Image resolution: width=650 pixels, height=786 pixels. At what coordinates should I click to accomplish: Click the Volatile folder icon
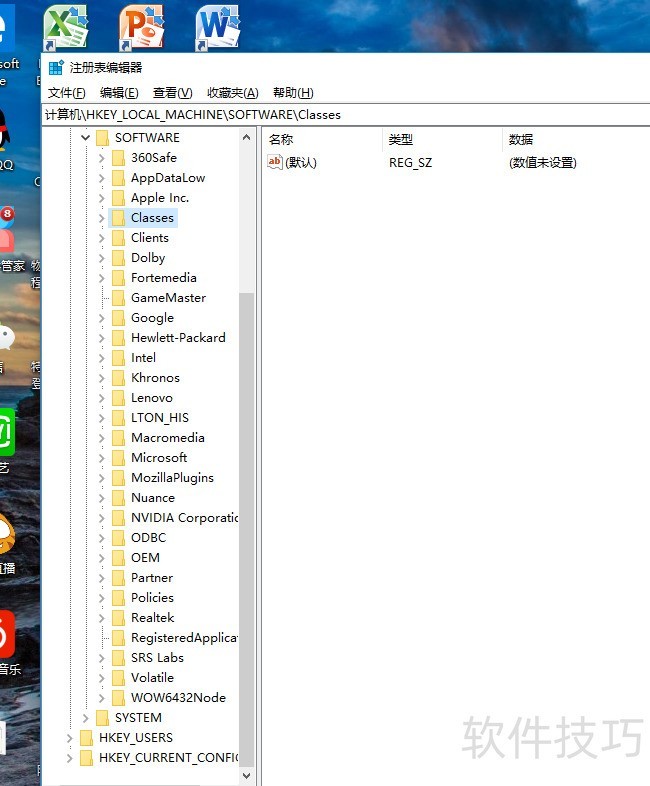coord(118,678)
